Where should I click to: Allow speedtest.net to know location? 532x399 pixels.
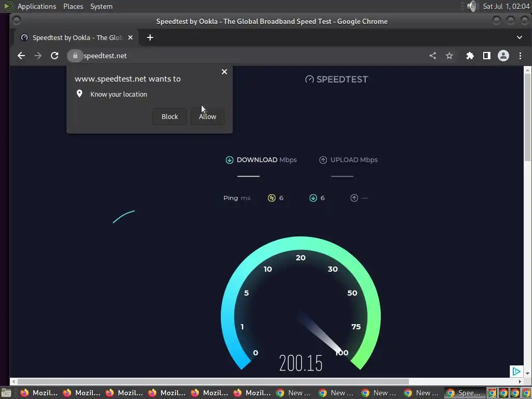[x=207, y=116]
